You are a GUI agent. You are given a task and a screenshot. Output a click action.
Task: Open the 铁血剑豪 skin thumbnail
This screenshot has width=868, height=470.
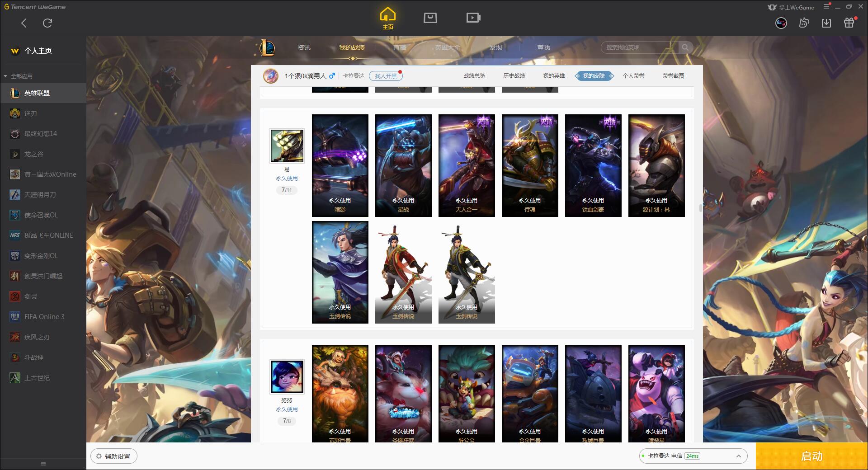tap(593, 165)
